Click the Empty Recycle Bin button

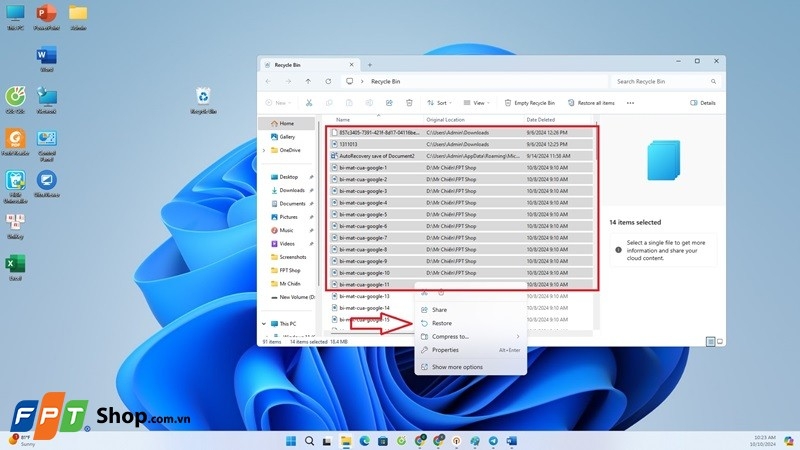coord(530,103)
